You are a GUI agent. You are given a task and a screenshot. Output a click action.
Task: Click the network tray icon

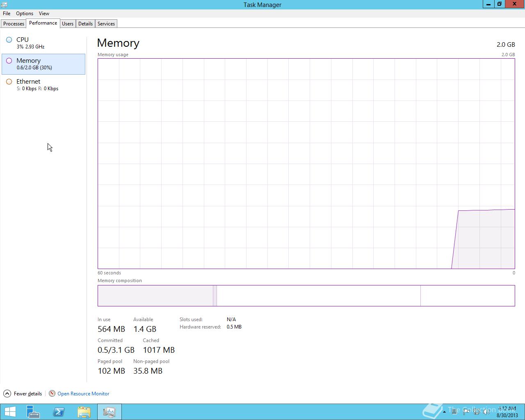click(477, 412)
